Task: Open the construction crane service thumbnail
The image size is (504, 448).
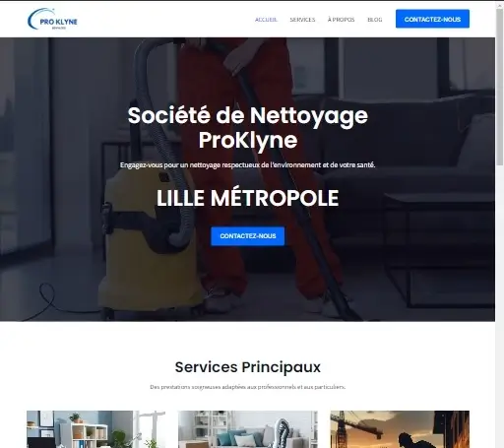Action: pos(400,429)
